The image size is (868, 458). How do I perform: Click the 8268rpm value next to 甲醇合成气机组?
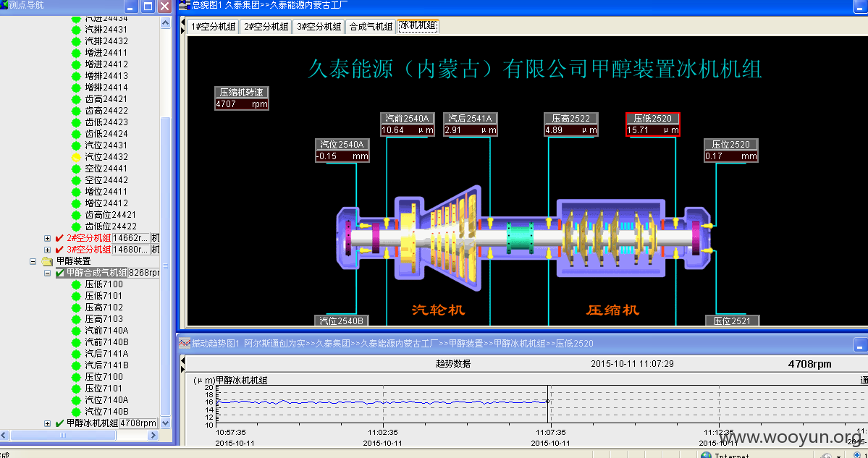pyautogui.click(x=144, y=273)
